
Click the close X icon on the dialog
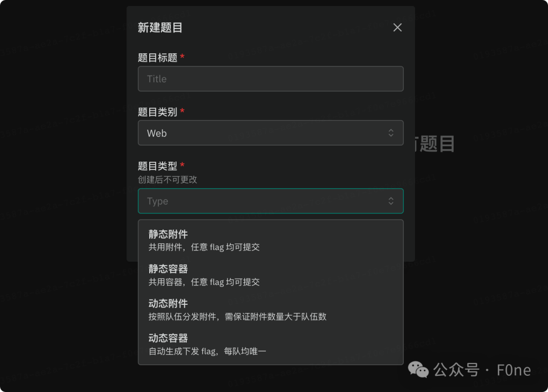(x=397, y=27)
